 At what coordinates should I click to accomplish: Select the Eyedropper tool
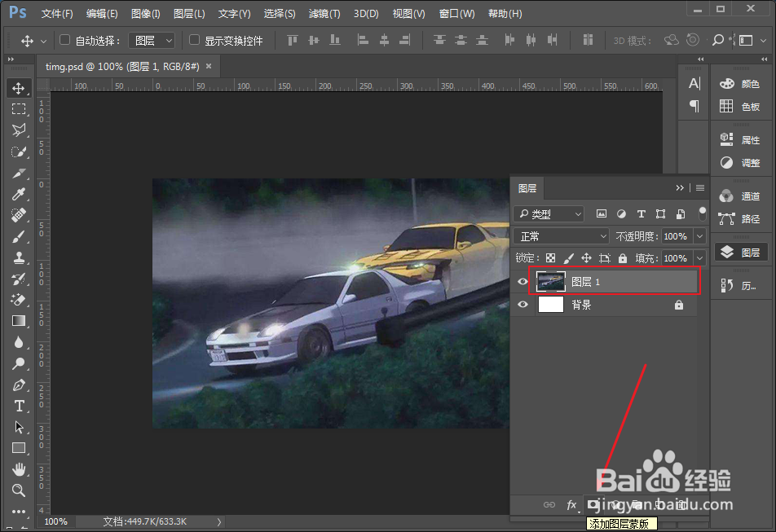19,194
